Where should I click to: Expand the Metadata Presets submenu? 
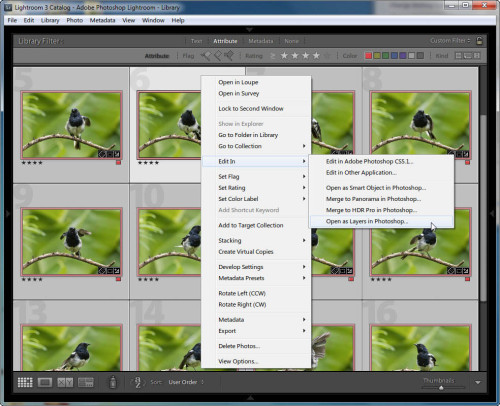click(x=256, y=278)
